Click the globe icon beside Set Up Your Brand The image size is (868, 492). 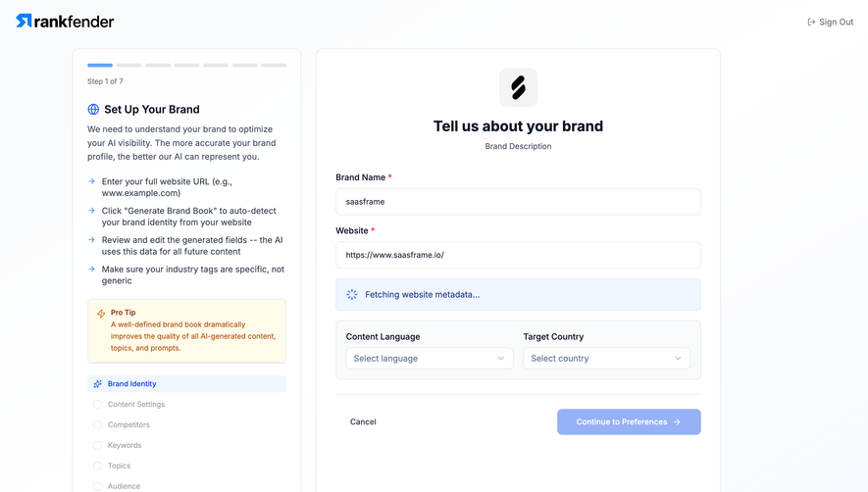(93, 110)
